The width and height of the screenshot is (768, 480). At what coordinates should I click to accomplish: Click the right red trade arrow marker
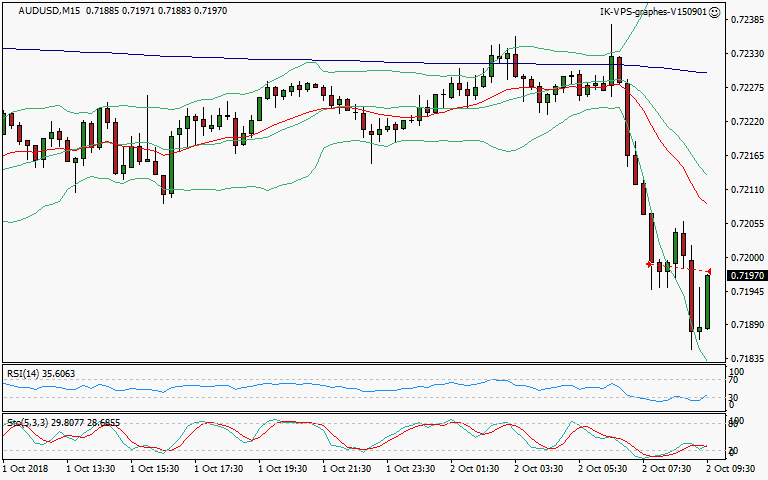click(x=709, y=271)
